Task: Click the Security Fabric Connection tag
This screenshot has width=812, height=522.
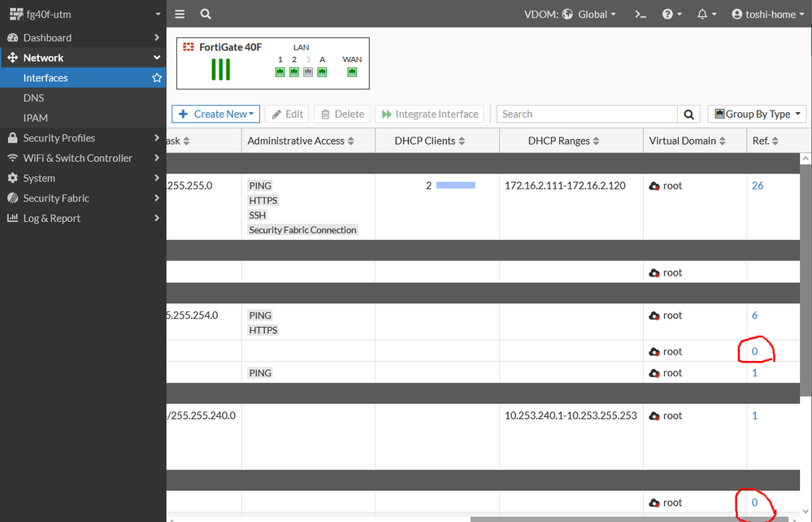Action: 302,230
